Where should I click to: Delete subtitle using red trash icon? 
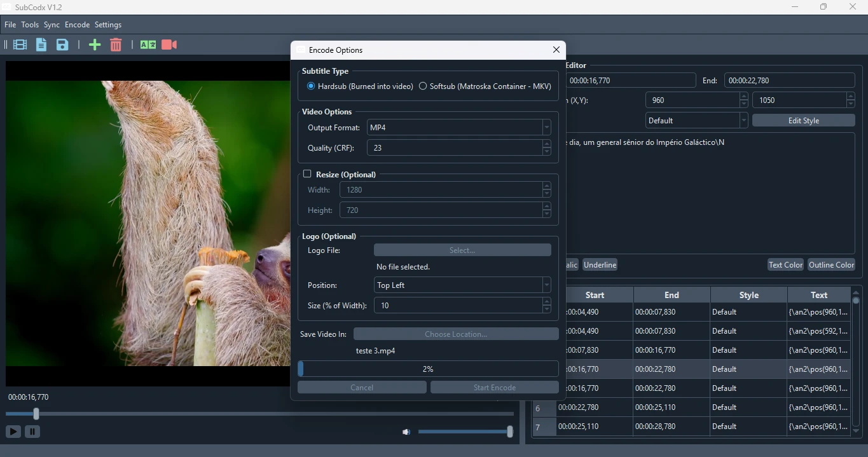click(x=116, y=44)
